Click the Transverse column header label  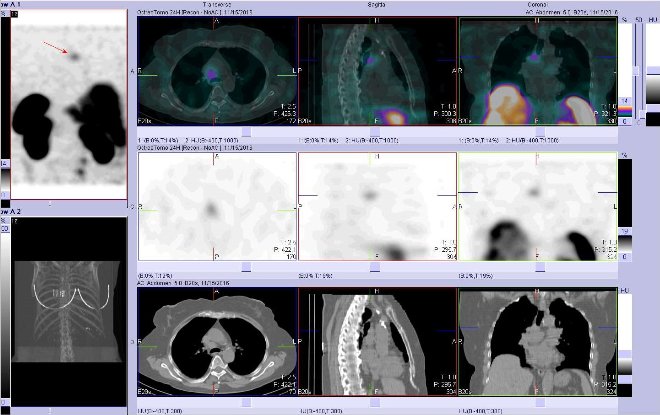click(217, 5)
